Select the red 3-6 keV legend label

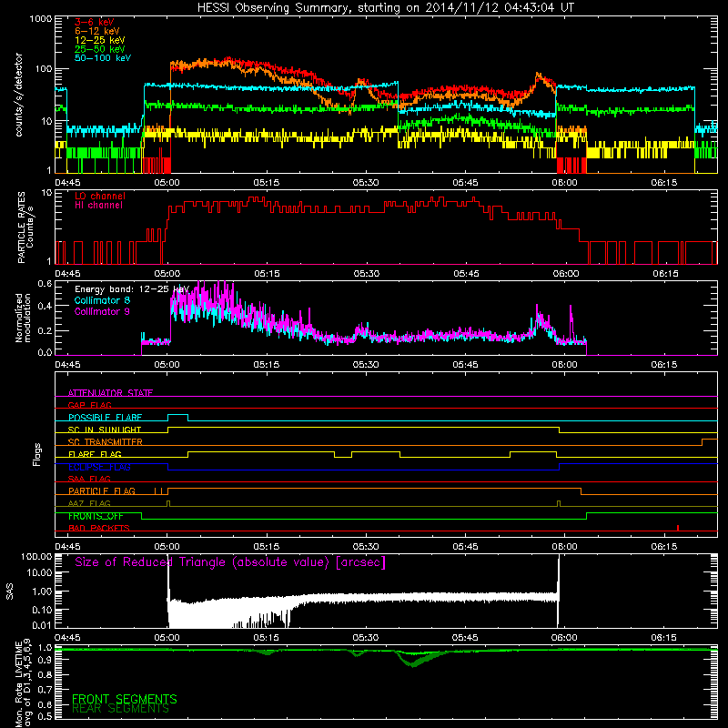click(94, 22)
